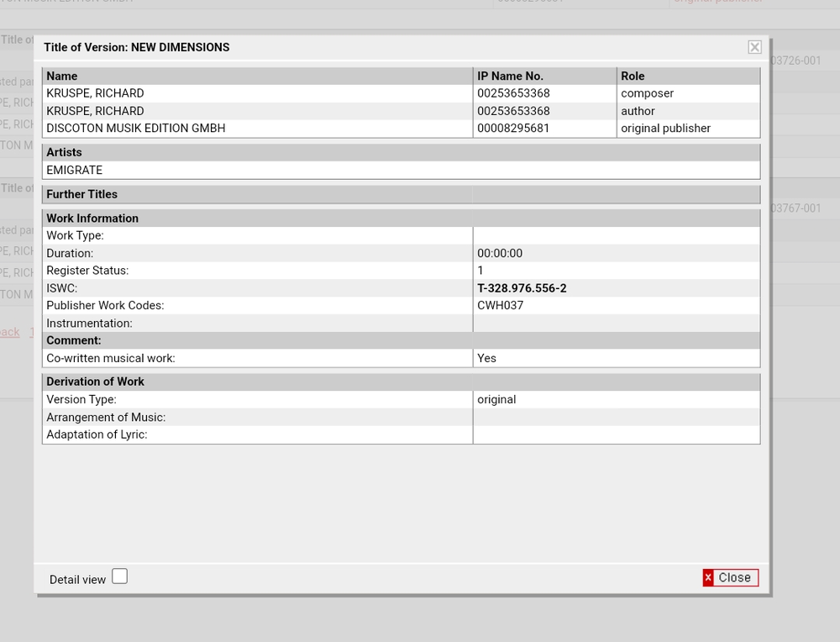Click the dialog title NEW DIMENSIONS
Screen dimensions: 840x642
click(180, 47)
